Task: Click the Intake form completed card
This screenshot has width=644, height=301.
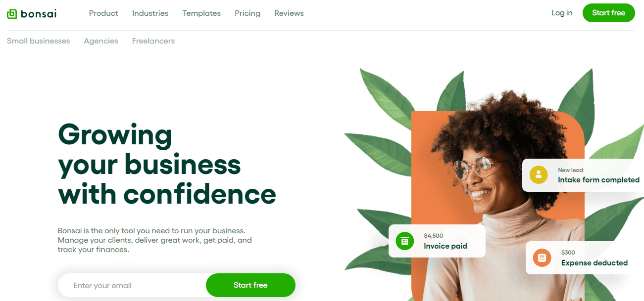Action: coord(583,175)
